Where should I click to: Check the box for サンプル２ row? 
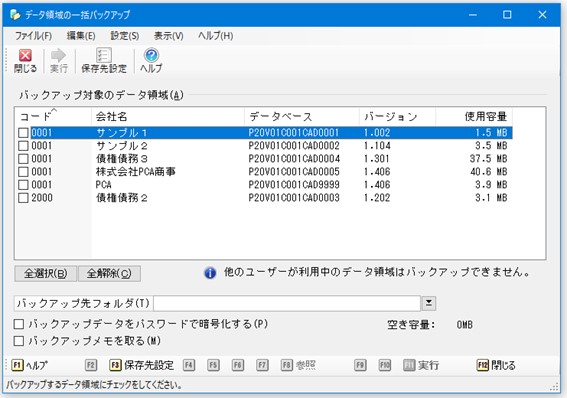[23, 146]
